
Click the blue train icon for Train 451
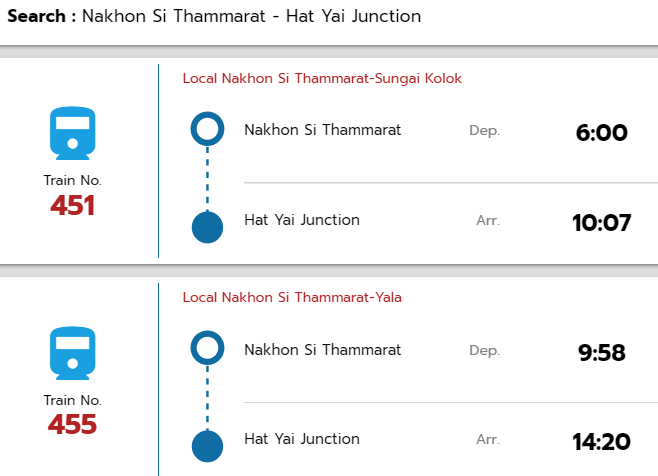click(73, 133)
